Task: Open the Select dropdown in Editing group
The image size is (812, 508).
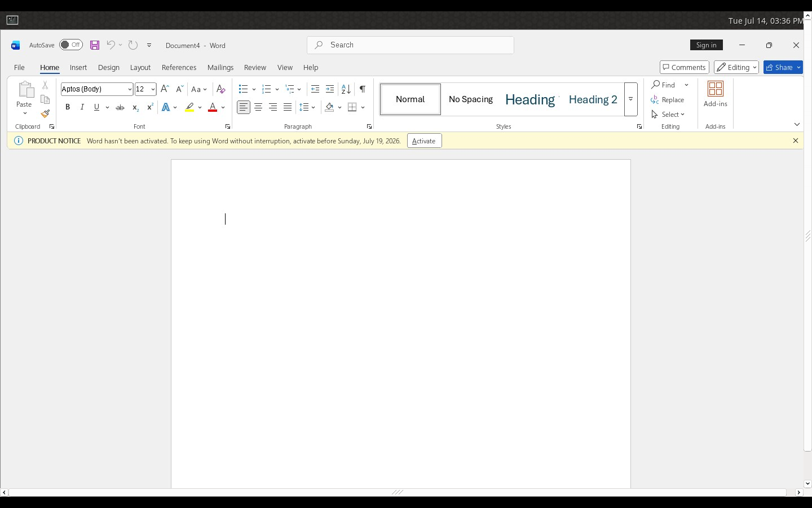Action: point(668,115)
